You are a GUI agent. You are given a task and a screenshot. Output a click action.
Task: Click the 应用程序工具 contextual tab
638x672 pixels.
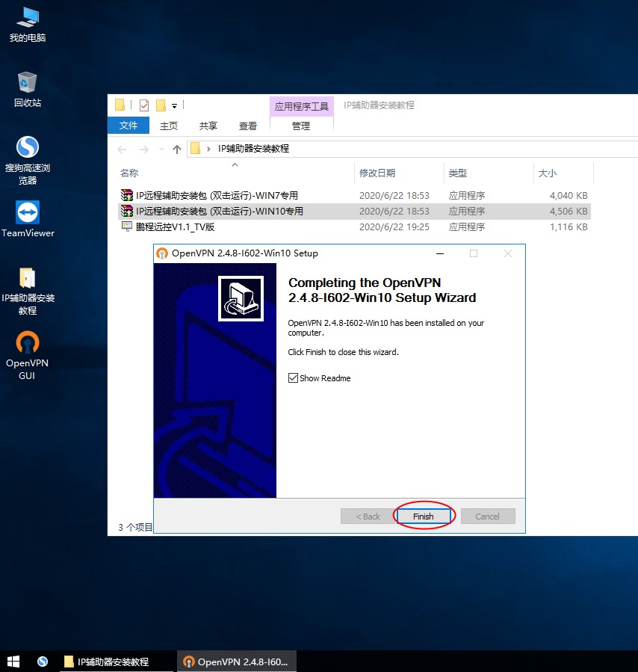pos(302,106)
